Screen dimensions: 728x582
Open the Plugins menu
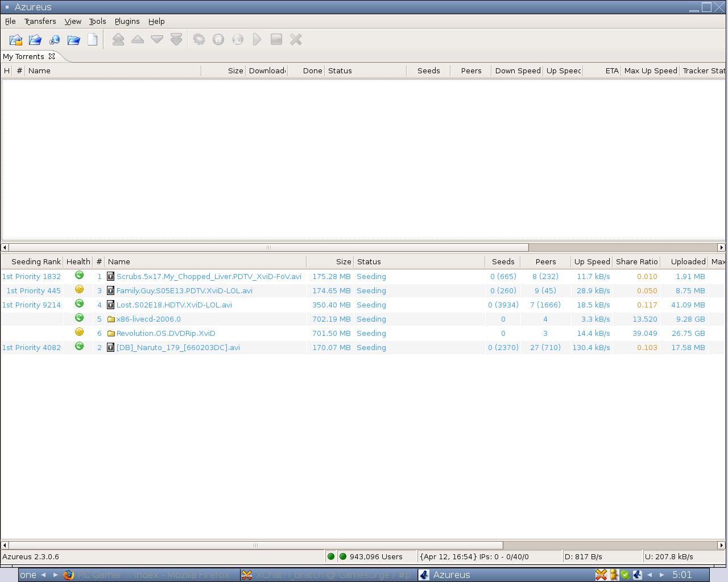(x=127, y=21)
